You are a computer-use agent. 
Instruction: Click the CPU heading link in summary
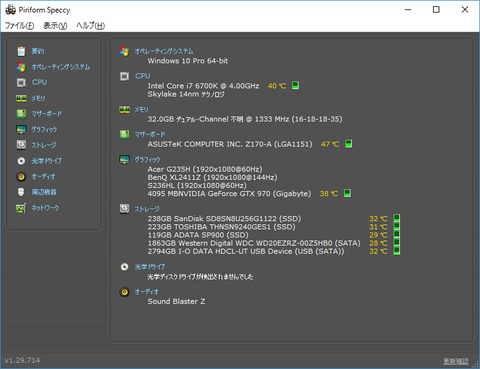[x=142, y=76]
